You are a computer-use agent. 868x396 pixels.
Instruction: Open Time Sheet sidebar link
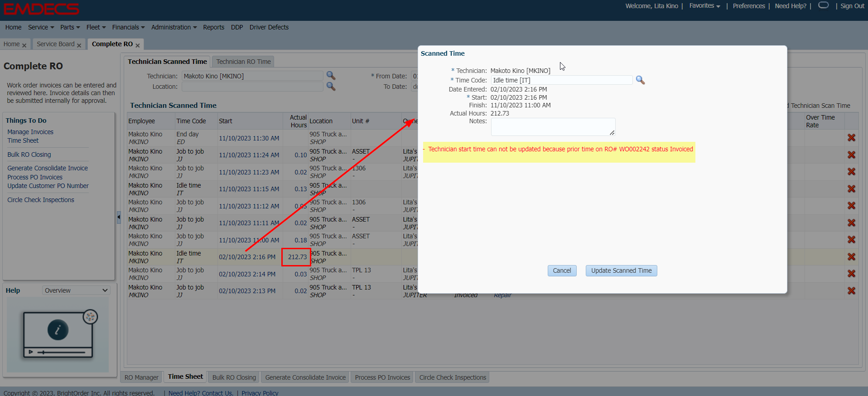[23, 140]
